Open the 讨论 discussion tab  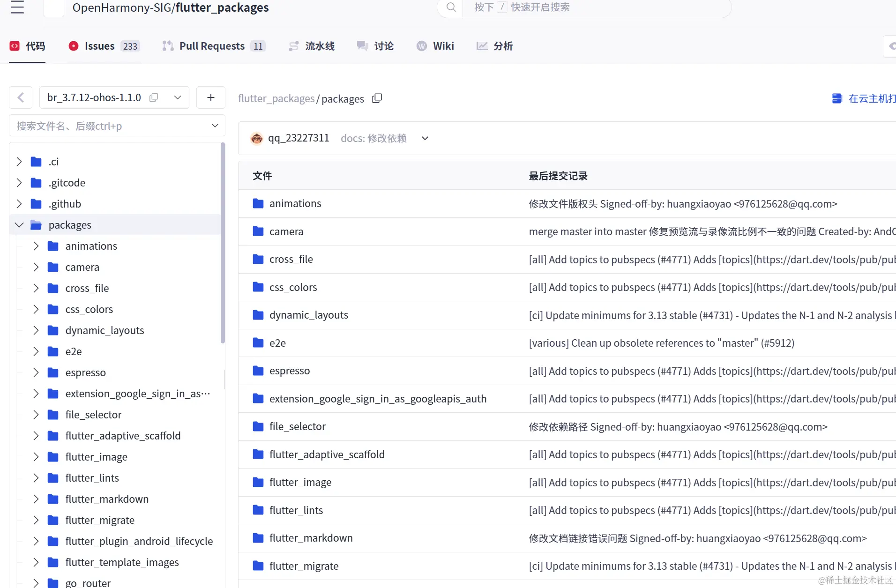[x=375, y=46]
